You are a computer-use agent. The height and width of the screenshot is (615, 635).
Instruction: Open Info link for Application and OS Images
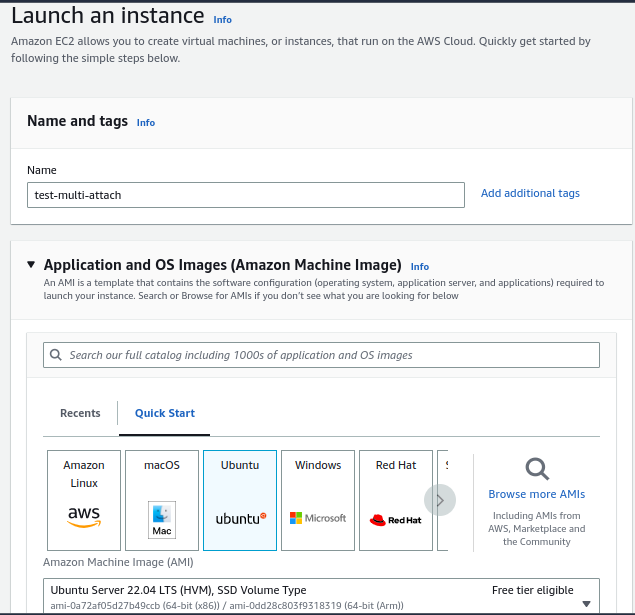pos(420,267)
